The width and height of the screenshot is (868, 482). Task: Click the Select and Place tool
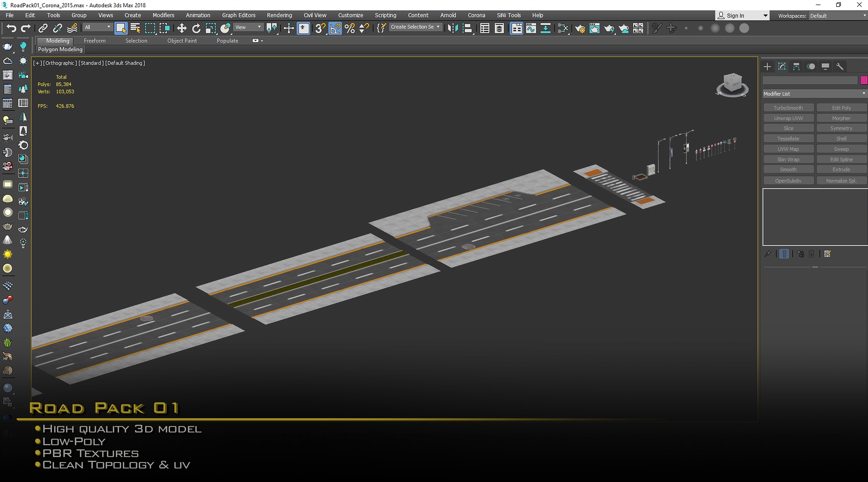click(x=225, y=28)
